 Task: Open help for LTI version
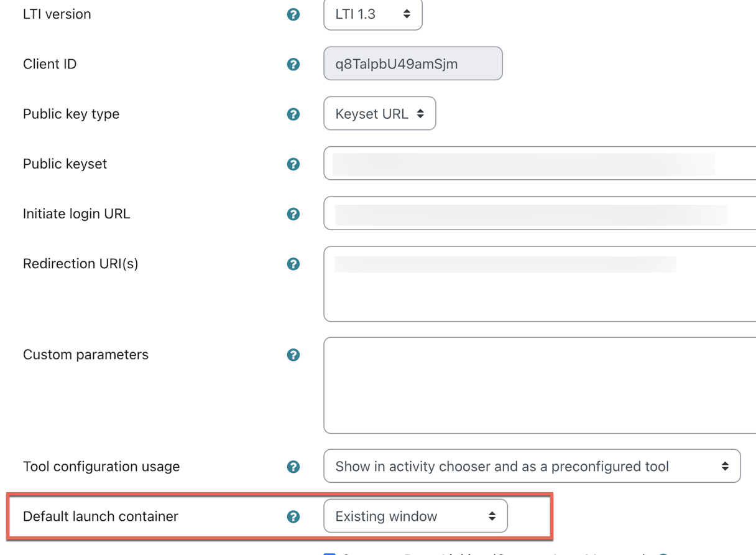click(x=293, y=14)
